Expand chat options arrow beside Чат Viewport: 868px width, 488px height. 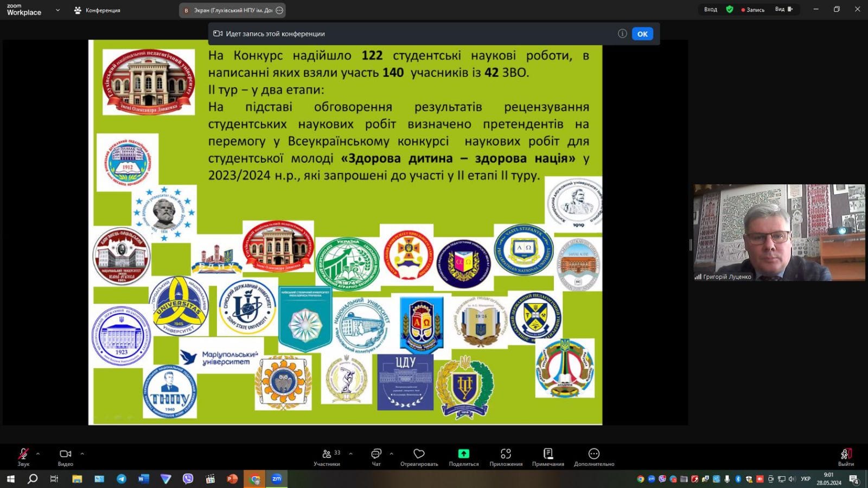tap(391, 453)
